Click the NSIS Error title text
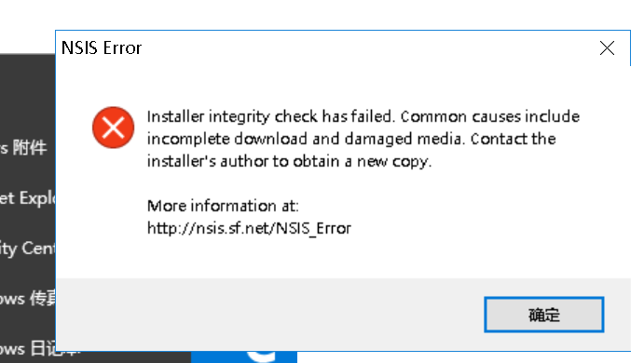The height and width of the screenshot is (363, 644). coord(102,48)
